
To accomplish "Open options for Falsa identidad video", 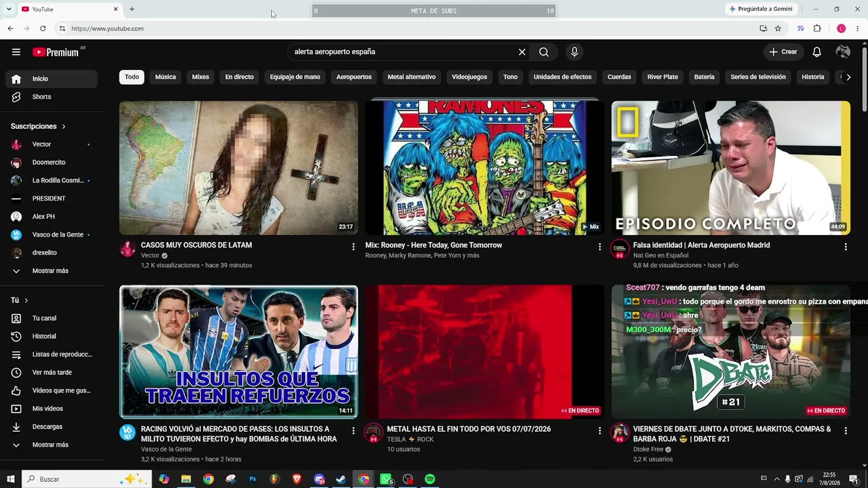I will [x=846, y=247].
